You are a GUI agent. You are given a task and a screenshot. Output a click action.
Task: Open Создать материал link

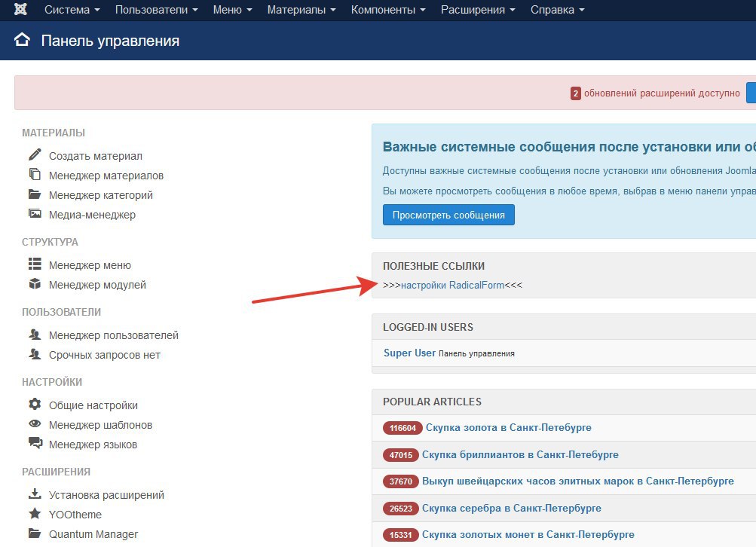coord(96,156)
